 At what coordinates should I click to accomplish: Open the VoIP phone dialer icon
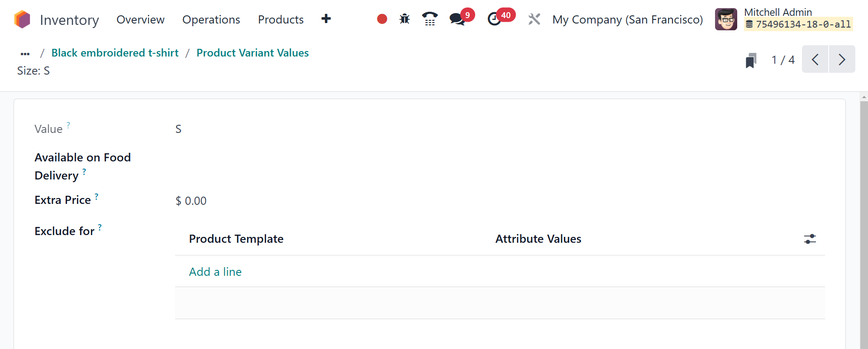click(x=429, y=19)
